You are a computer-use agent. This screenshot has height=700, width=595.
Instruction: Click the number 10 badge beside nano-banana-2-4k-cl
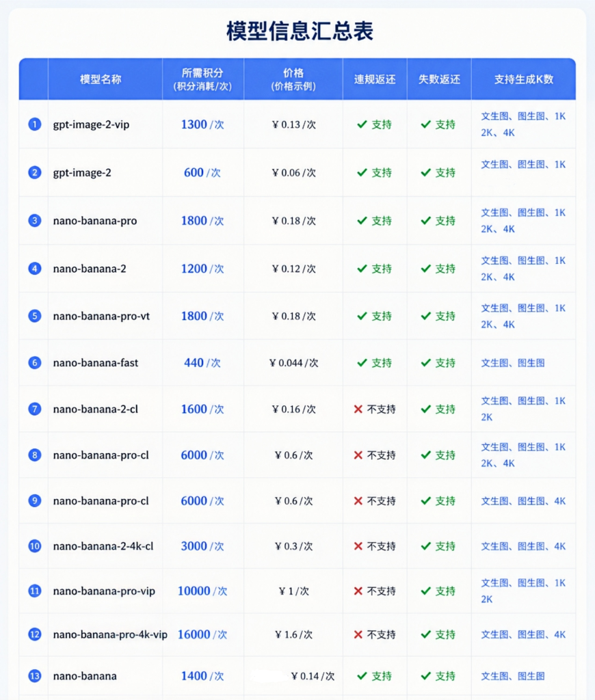(34, 546)
